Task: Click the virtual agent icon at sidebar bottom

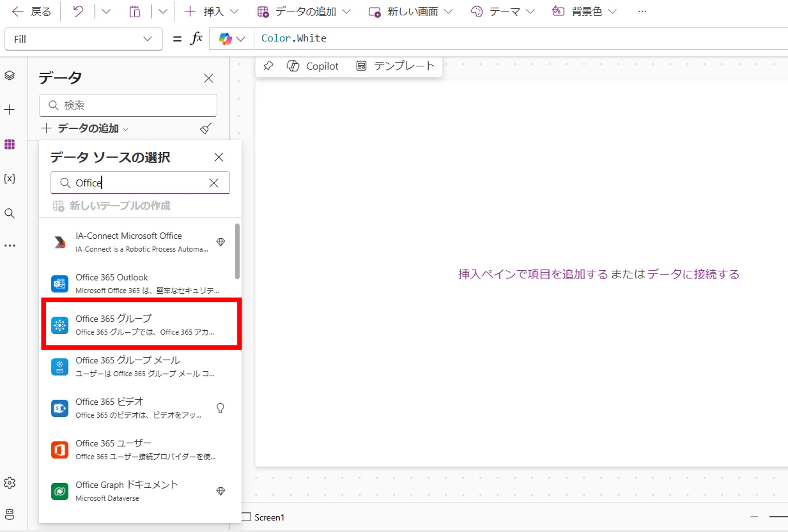Action: coord(9,514)
